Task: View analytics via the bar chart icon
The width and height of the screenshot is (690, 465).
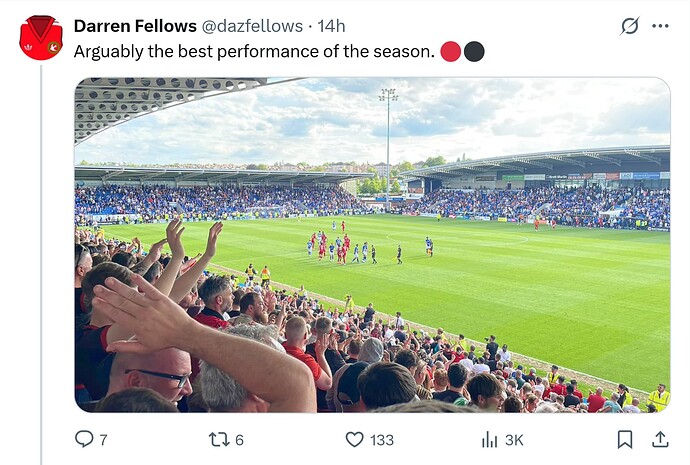Action: tap(489, 439)
